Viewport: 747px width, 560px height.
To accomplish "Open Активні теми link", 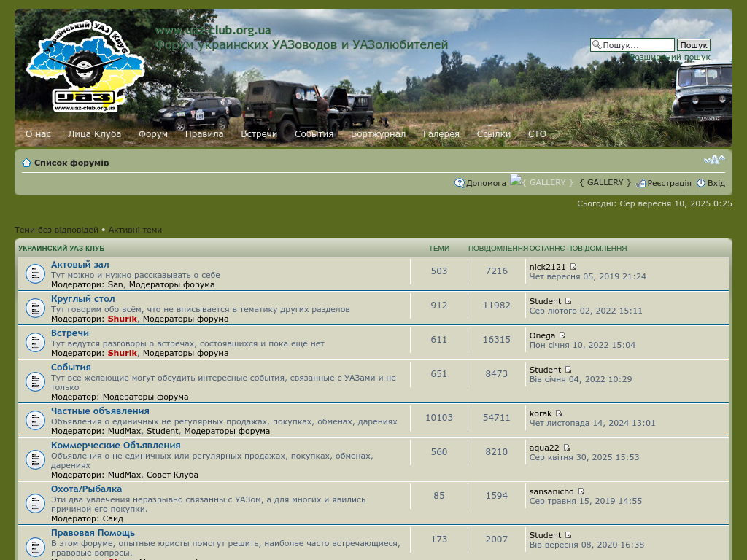I will point(135,230).
